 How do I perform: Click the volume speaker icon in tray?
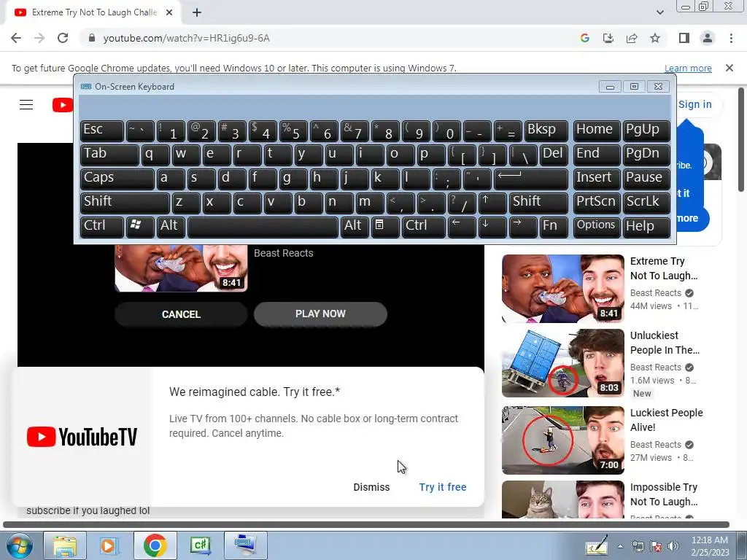coord(673,546)
